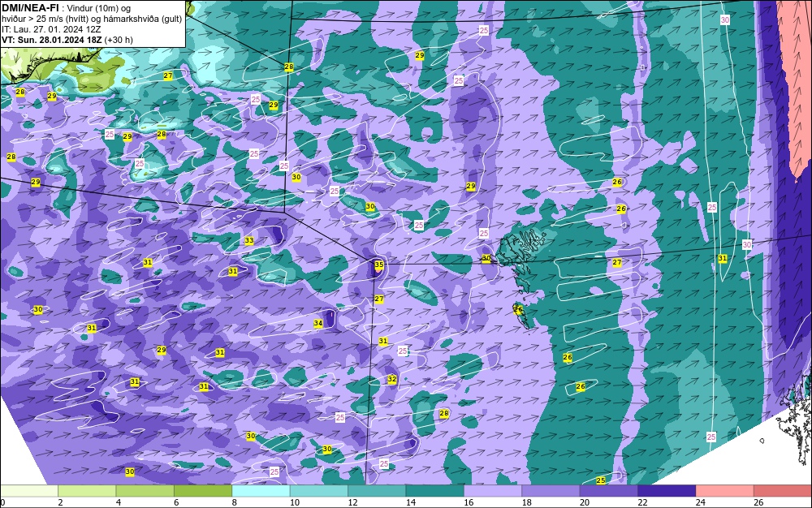812x508 pixels.
Task: Click the legend scale number 4
Action: (119, 502)
